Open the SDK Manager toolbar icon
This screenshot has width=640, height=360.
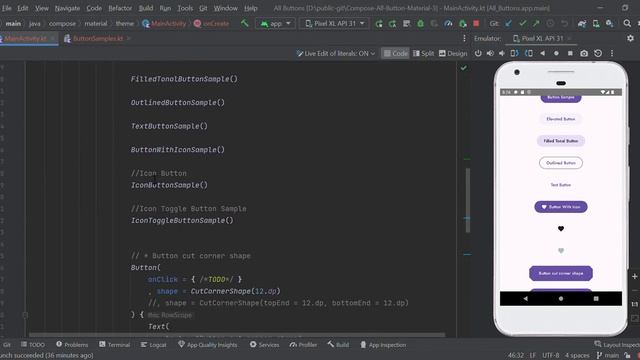pyautogui.click(x=609, y=24)
